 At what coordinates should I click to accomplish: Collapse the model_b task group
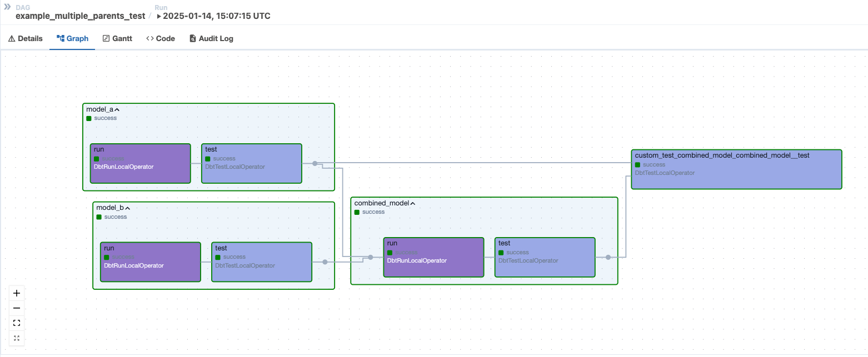pos(127,208)
